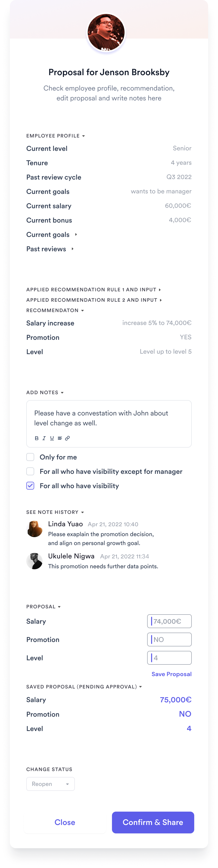Insert a link using the link icon

[x=67, y=438]
